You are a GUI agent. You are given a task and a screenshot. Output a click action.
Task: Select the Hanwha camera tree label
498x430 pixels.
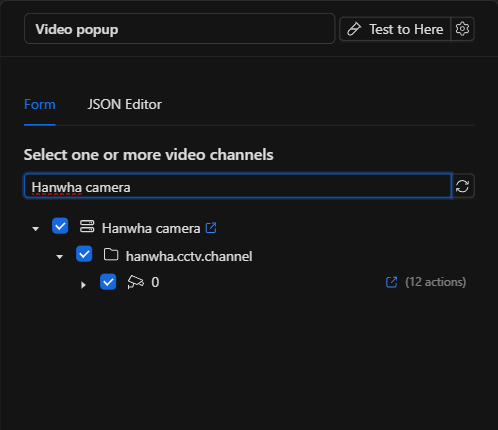point(151,229)
